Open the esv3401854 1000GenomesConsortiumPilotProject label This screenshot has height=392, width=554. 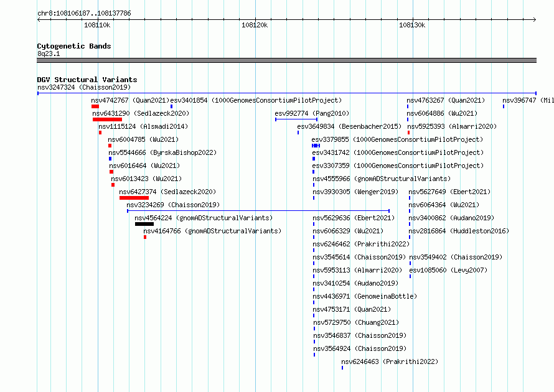coord(256,100)
